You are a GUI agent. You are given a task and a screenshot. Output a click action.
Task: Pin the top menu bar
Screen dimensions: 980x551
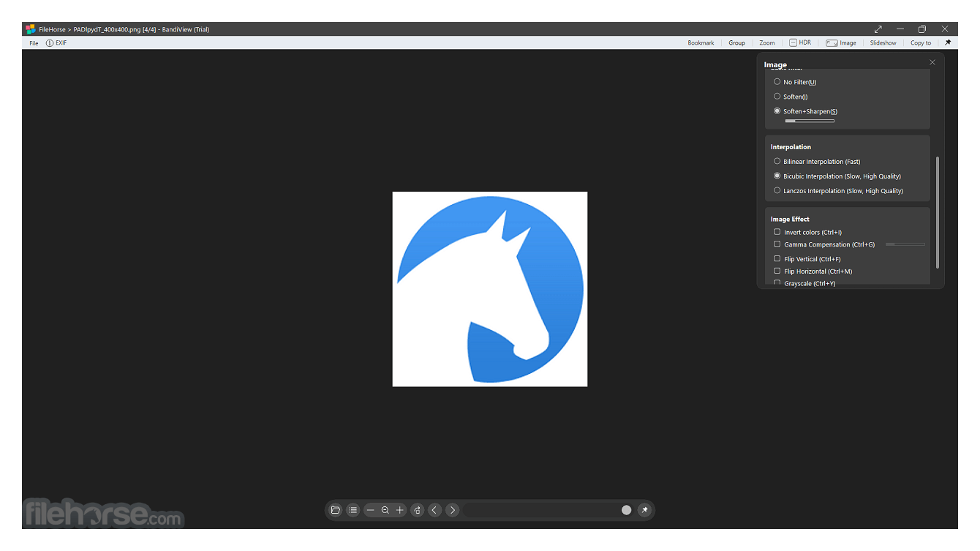point(948,42)
